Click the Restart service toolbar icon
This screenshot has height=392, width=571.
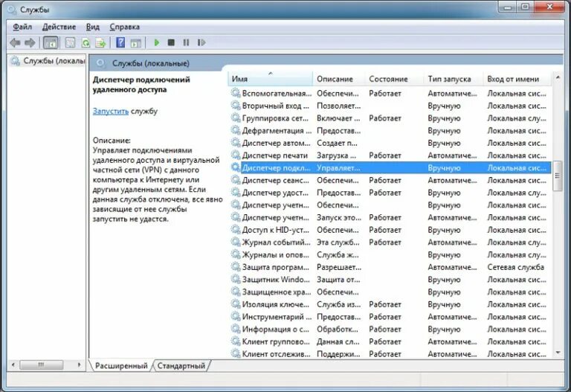click(x=201, y=42)
